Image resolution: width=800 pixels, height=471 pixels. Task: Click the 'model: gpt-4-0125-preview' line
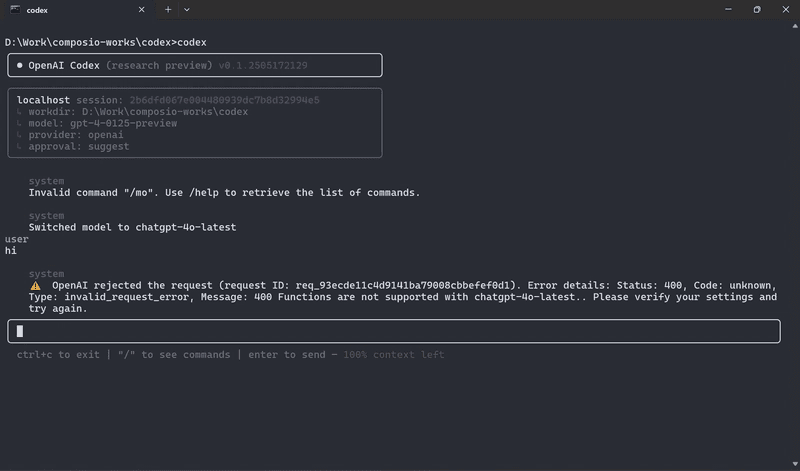103,123
